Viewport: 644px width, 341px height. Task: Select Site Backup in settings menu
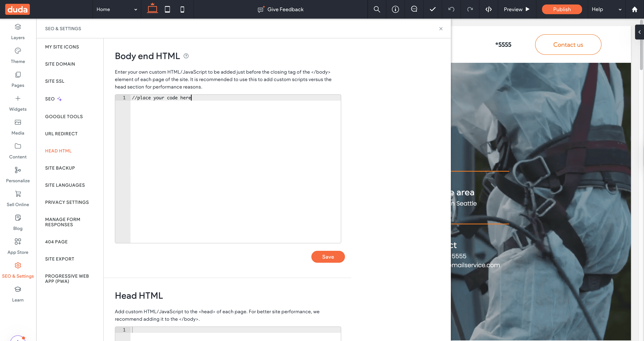pyautogui.click(x=60, y=168)
